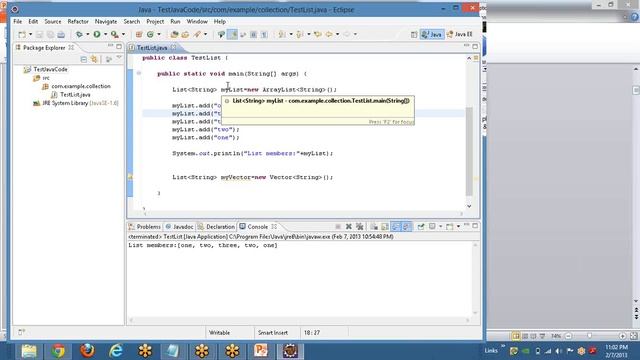Open dropdown next to Search flashlight icon
The image size is (640, 360).
pyautogui.click(x=205, y=35)
